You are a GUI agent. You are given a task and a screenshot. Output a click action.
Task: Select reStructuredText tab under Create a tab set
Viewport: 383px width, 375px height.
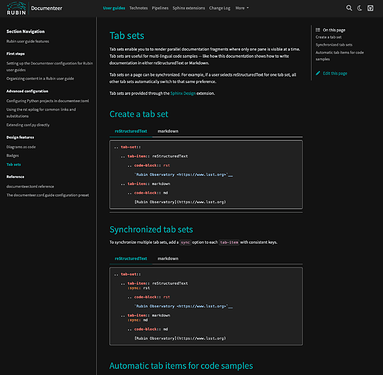131,131
